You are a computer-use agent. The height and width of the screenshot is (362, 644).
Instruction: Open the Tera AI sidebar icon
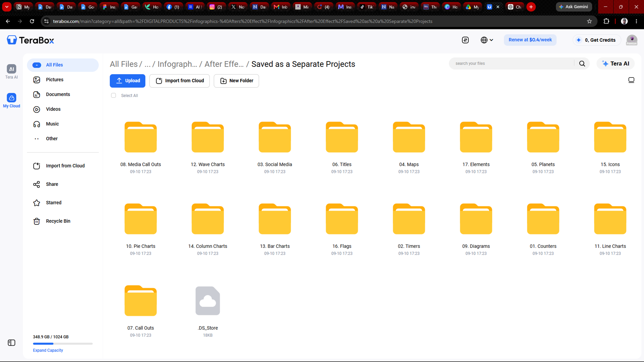11,72
